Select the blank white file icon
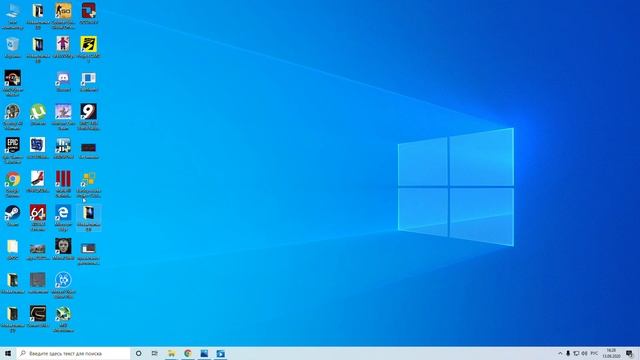640x360 pixels. (x=13, y=247)
